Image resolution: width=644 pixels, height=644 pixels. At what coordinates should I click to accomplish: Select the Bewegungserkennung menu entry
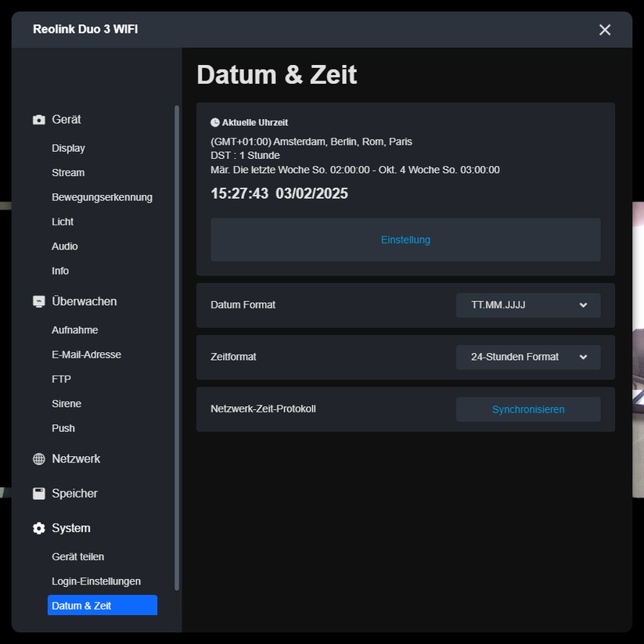click(102, 197)
